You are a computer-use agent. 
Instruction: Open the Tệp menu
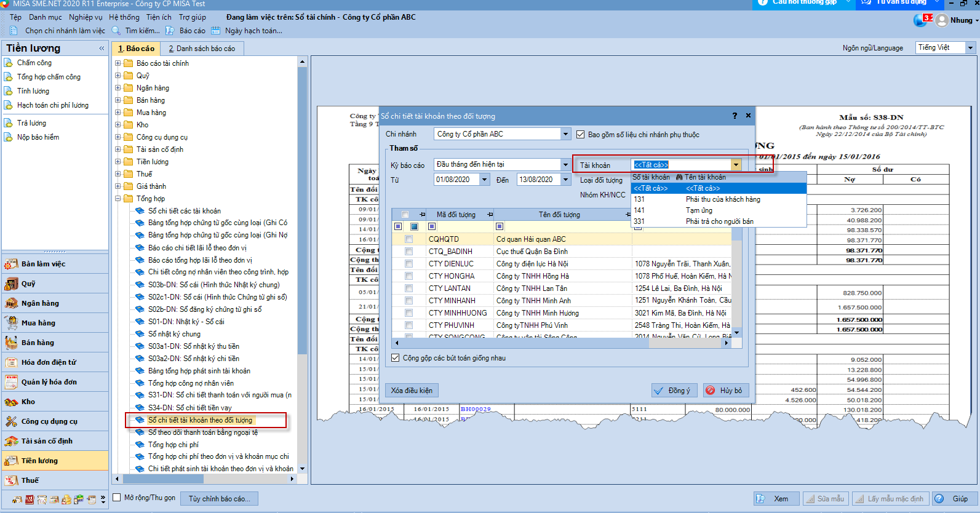click(15, 17)
